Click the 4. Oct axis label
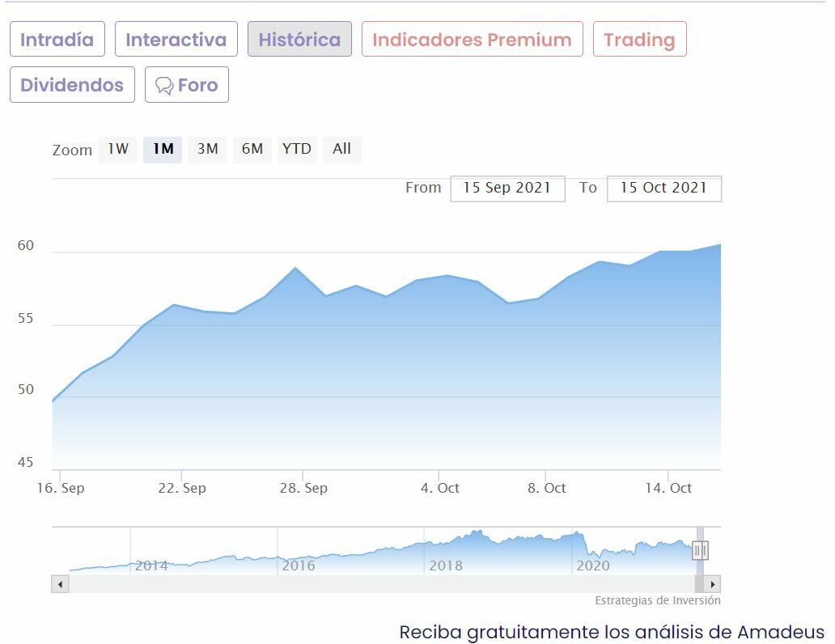This screenshot has width=835, height=644. [440, 488]
